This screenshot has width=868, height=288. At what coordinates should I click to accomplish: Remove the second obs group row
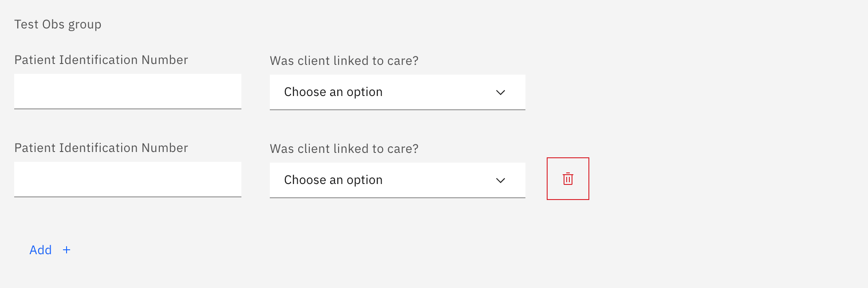tap(568, 179)
